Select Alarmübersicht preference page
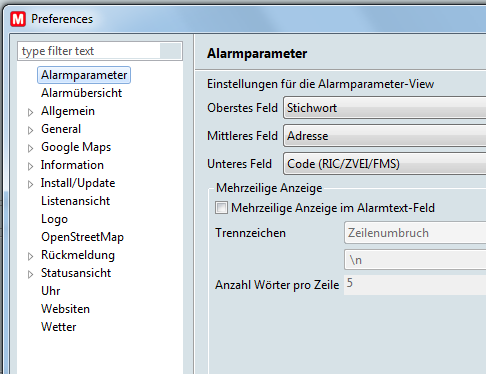 tap(82, 93)
